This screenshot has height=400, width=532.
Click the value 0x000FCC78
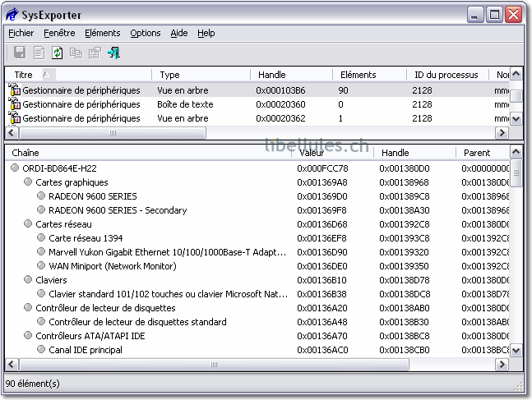(322, 168)
